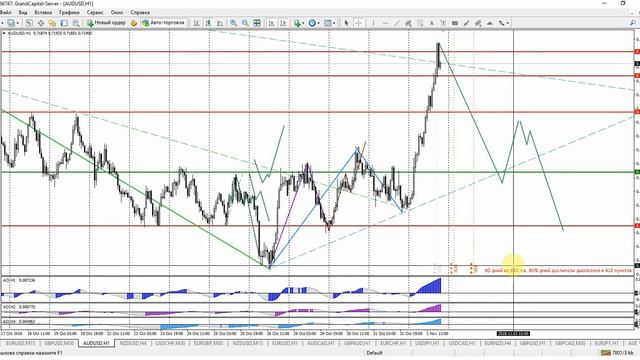
Task: Expand the Profiles dropdown arrow
Action: pos(17,23)
